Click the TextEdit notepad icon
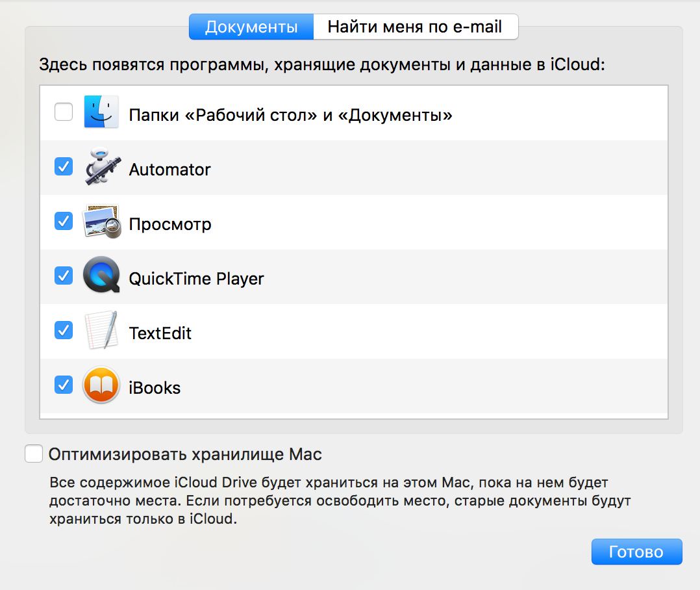This screenshot has height=590, width=700. tap(102, 330)
